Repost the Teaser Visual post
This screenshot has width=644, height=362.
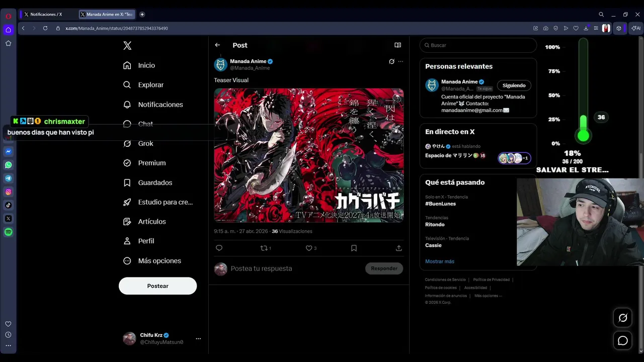(x=265, y=248)
